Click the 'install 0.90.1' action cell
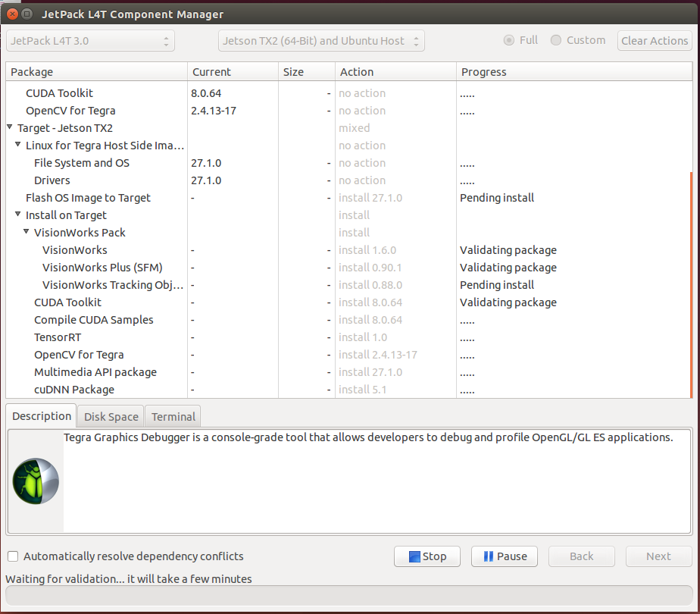This screenshot has width=700, height=614. [370, 267]
